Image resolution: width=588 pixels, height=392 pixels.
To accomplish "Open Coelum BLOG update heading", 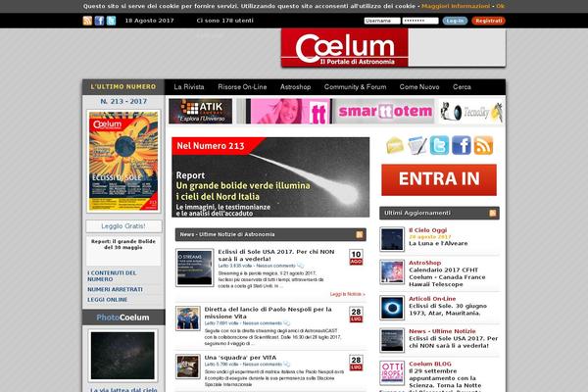I will pyautogui.click(x=430, y=364).
